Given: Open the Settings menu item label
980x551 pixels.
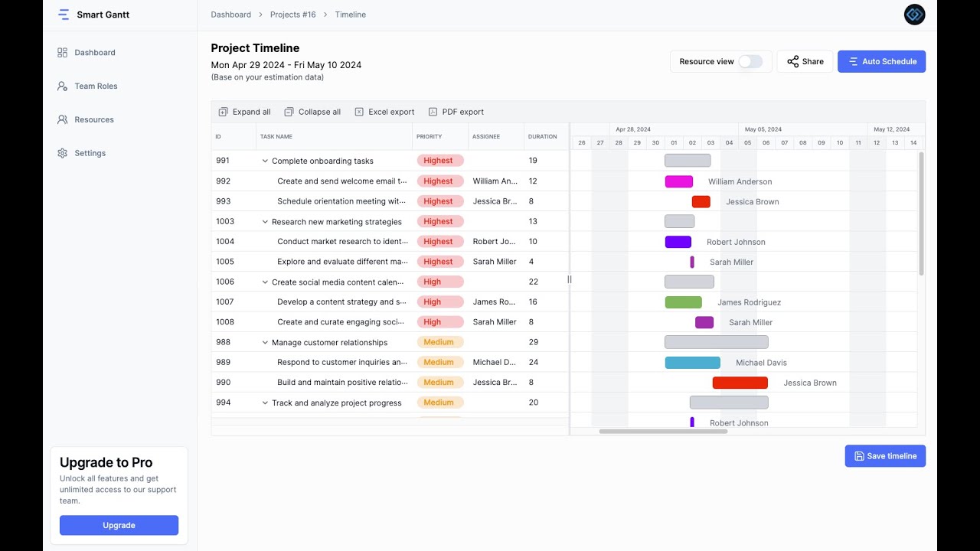Looking at the screenshot, I should (x=90, y=154).
